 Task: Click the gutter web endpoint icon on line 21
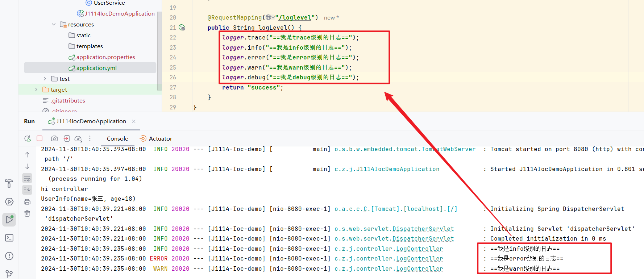coord(182,28)
